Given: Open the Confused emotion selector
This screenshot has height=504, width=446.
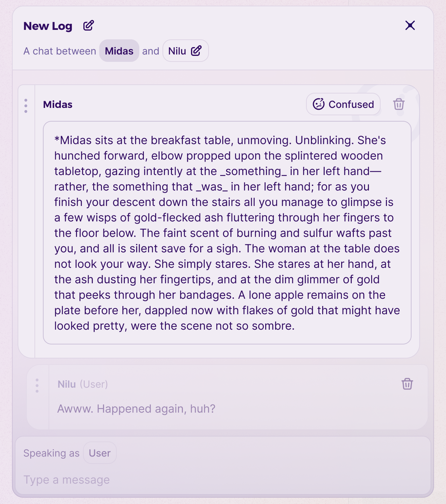Looking at the screenshot, I should pos(343,104).
